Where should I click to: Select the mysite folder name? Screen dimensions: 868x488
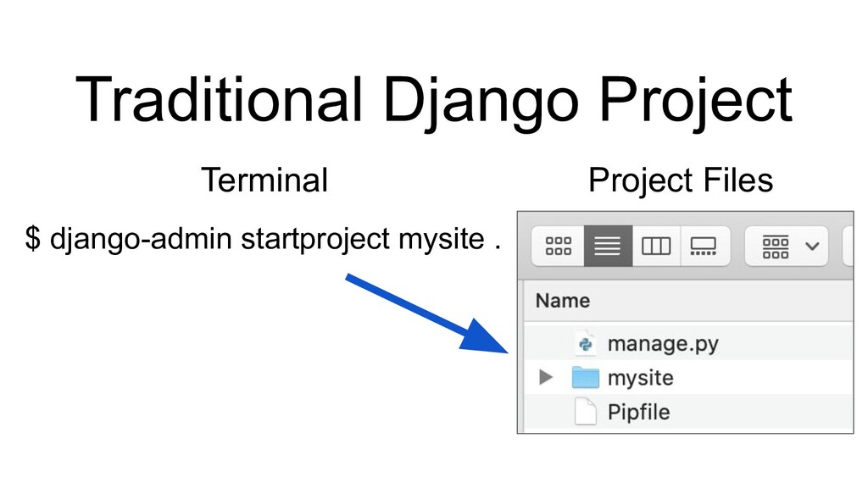click(641, 378)
